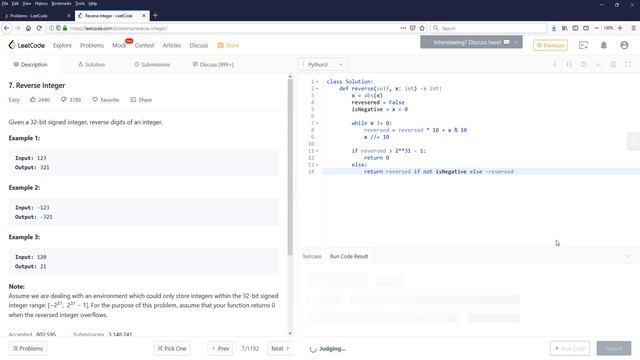This screenshot has width=640, height=360.
Task: Click the Premium button
Action: [550, 45]
